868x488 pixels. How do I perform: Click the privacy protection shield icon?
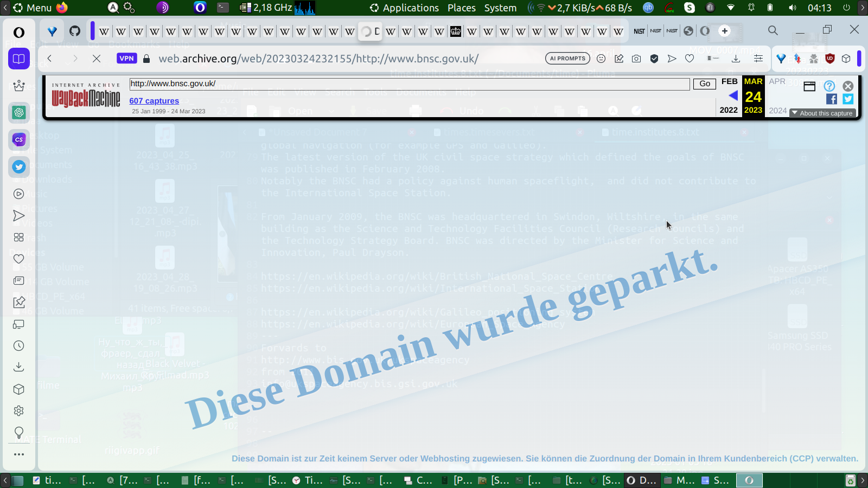pos(654,59)
